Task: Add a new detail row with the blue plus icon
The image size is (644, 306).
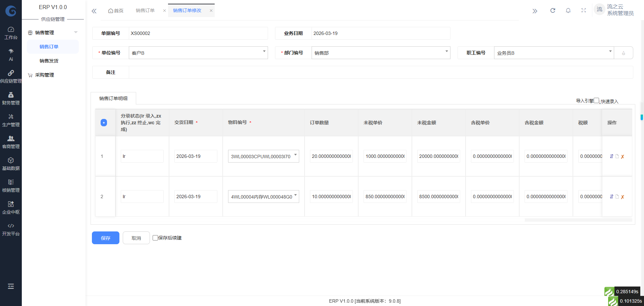Action: click(104, 123)
